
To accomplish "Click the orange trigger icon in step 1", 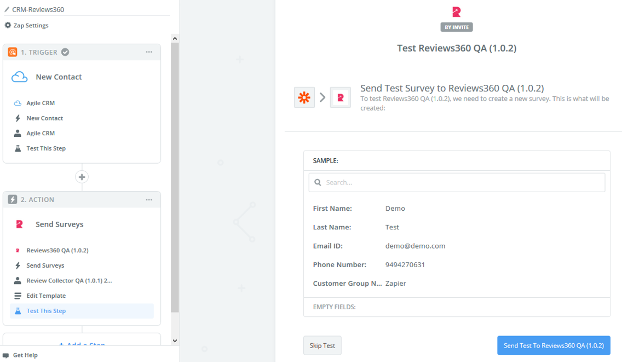I will pos(13,52).
